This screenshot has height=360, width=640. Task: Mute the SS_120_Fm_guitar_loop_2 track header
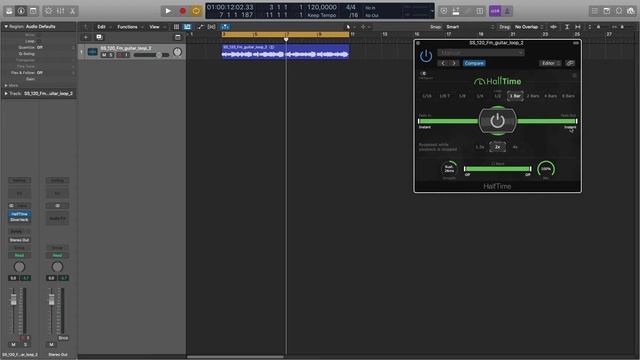(104, 55)
